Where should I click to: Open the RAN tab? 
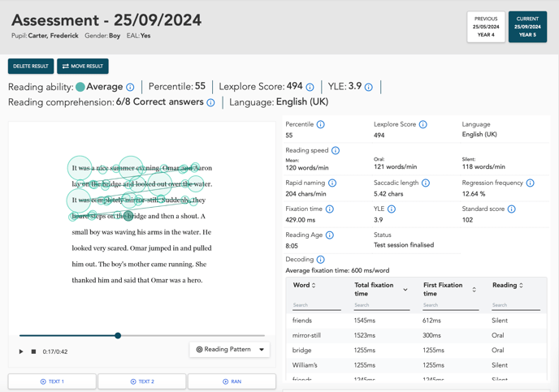[x=232, y=381]
